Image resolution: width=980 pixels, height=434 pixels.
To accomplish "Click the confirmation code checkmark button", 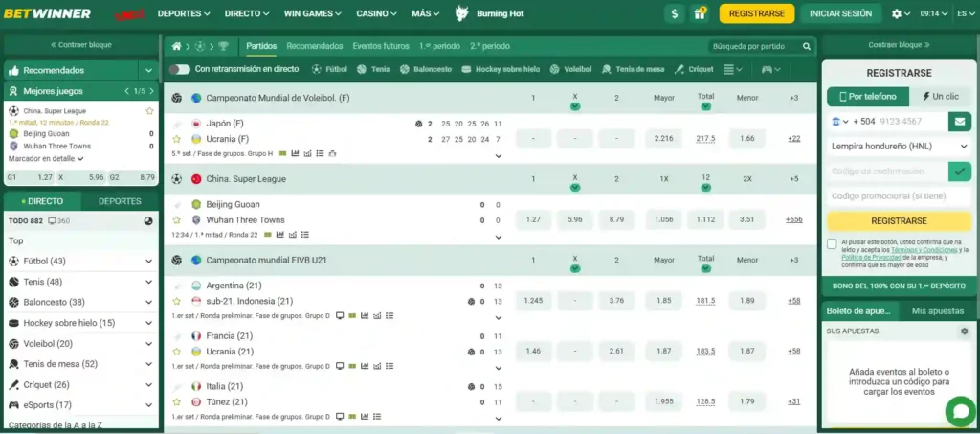I will tap(959, 171).
